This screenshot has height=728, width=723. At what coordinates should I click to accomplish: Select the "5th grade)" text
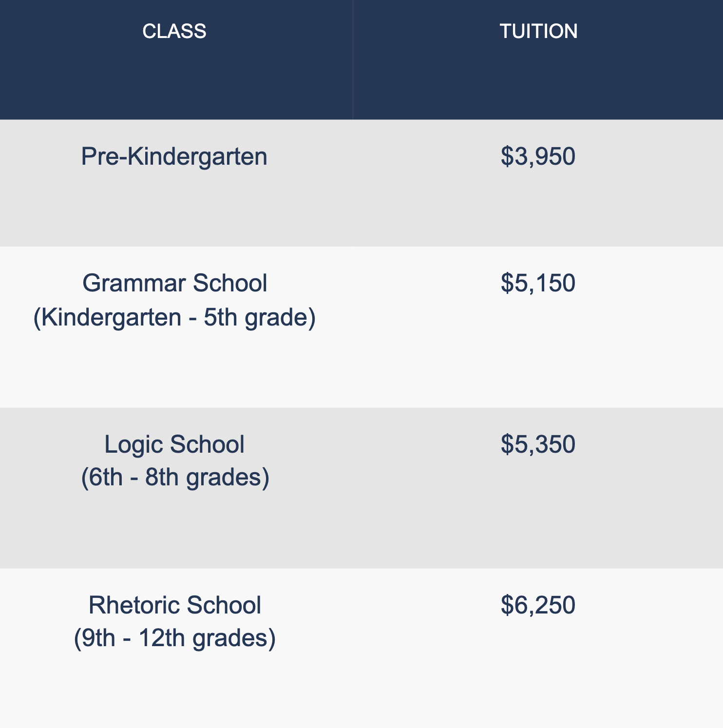260,318
